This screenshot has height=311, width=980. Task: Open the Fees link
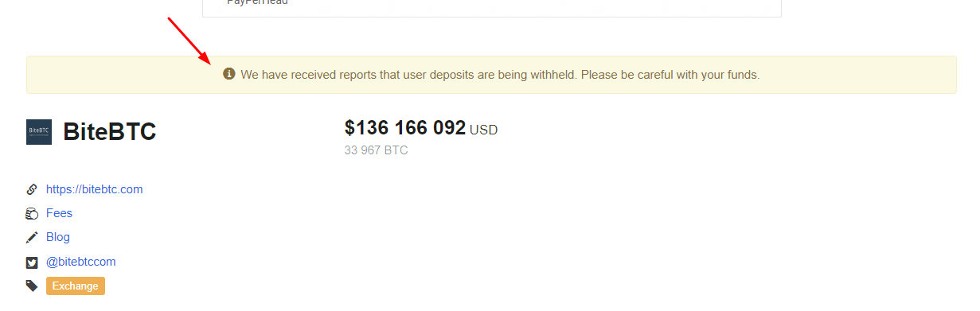tap(59, 213)
